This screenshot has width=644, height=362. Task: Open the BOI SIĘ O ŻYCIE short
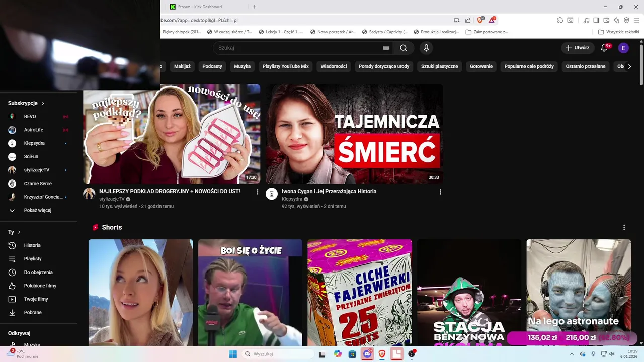pyautogui.click(x=250, y=292)
